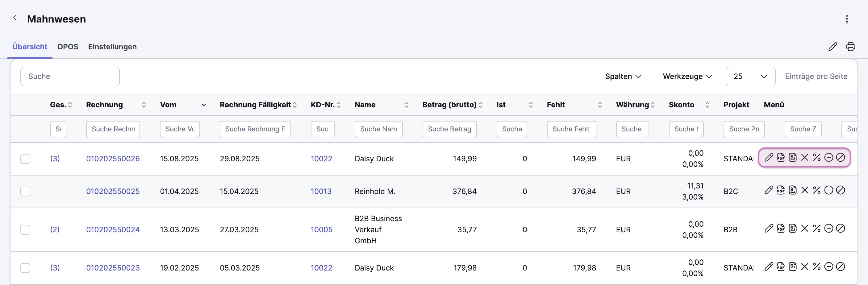Open the three-dot options menu
The image size is (868, 285).
[x=847, y=19]
